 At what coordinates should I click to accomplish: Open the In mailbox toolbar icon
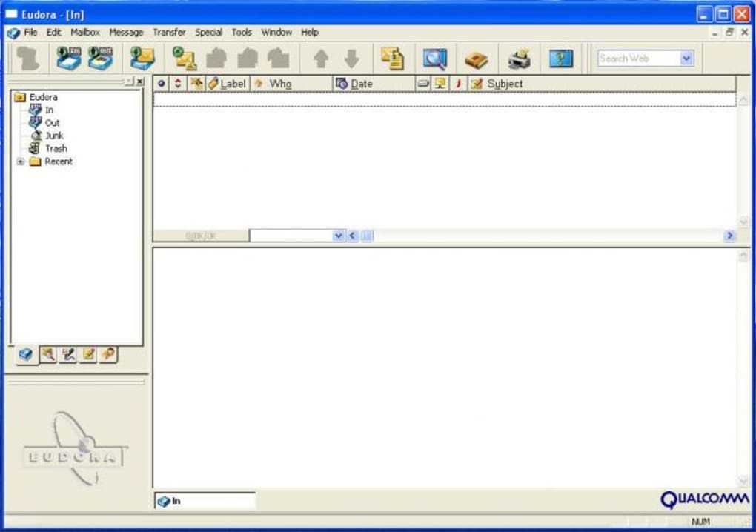click(69, 59)
